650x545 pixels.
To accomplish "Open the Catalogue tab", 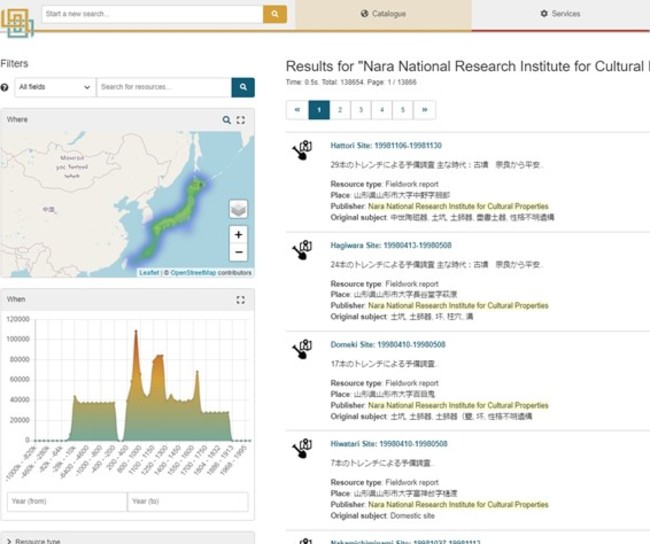I will click(383, 14).
